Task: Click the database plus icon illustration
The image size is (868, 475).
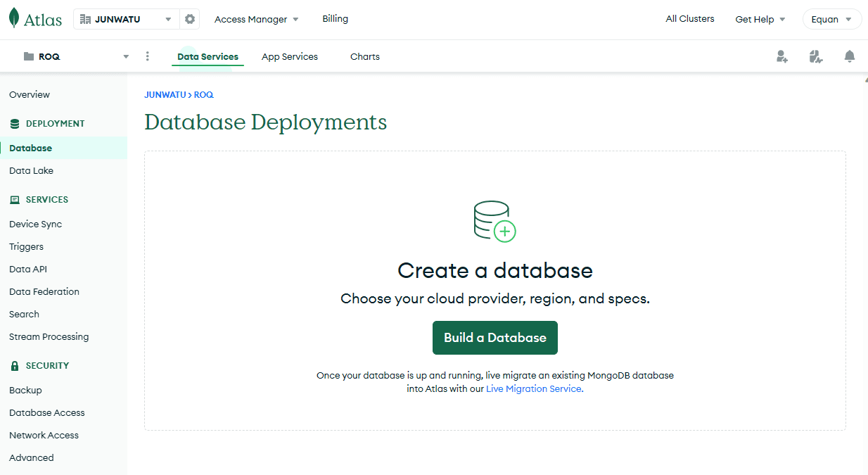Action: coord(495,222)
